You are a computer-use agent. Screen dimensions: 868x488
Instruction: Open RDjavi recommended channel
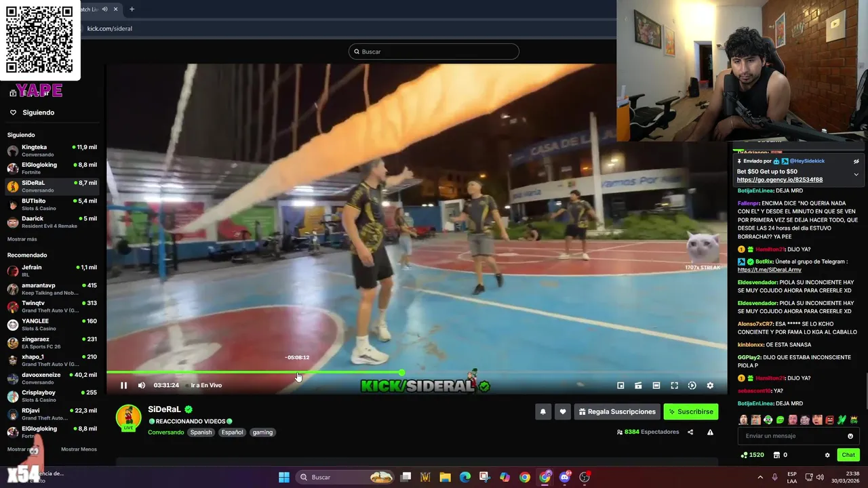[x=52, y=413]
